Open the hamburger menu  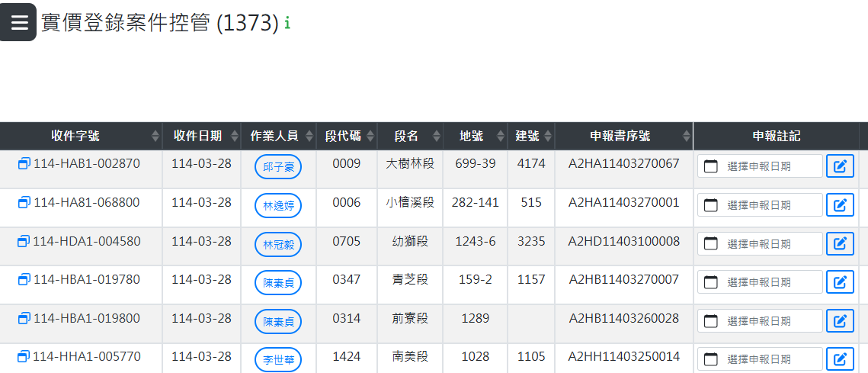pos(18,22)
